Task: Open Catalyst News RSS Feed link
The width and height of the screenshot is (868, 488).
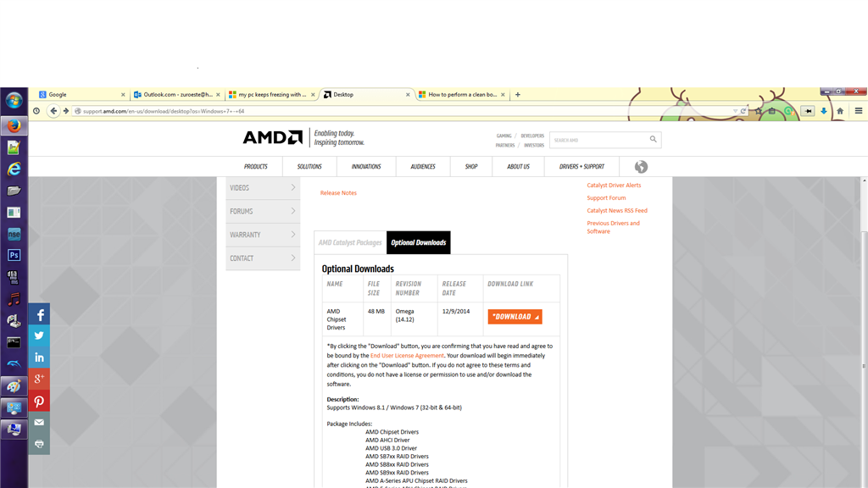Action: coord(617,211)
